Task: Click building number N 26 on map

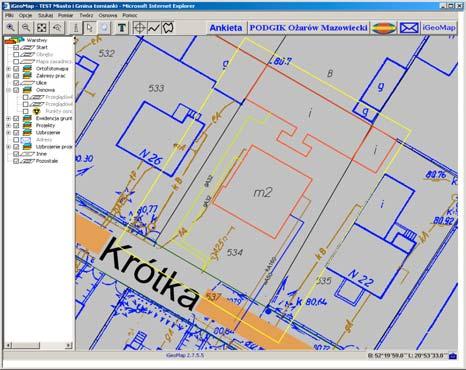Action: [x=150, y=157]
